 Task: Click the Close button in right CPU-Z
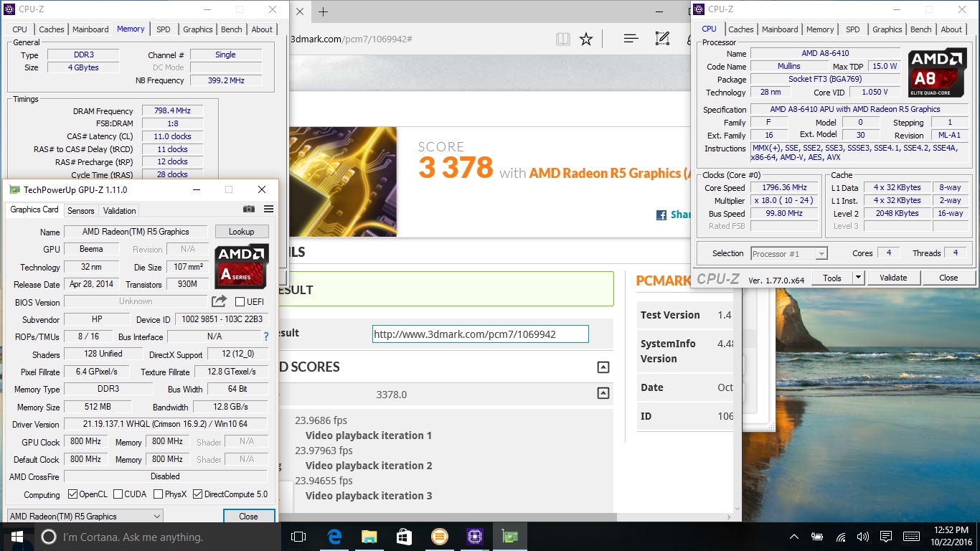click(x=948, y=278)
